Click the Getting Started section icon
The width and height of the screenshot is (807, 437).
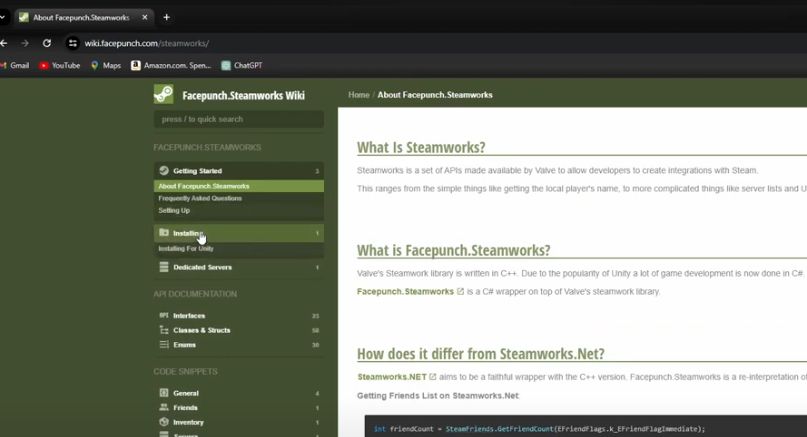point(164,170)
